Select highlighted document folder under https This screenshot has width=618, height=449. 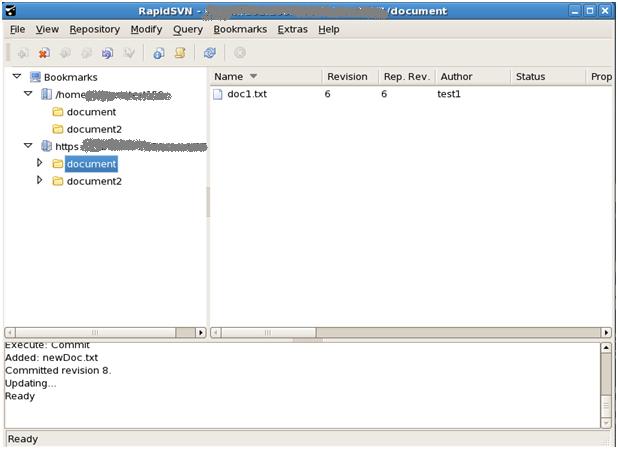coord(91,164)
